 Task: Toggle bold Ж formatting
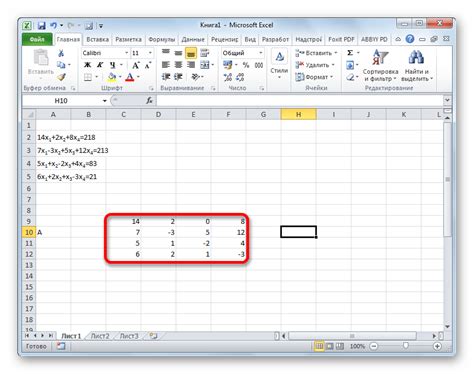point(87,65)
